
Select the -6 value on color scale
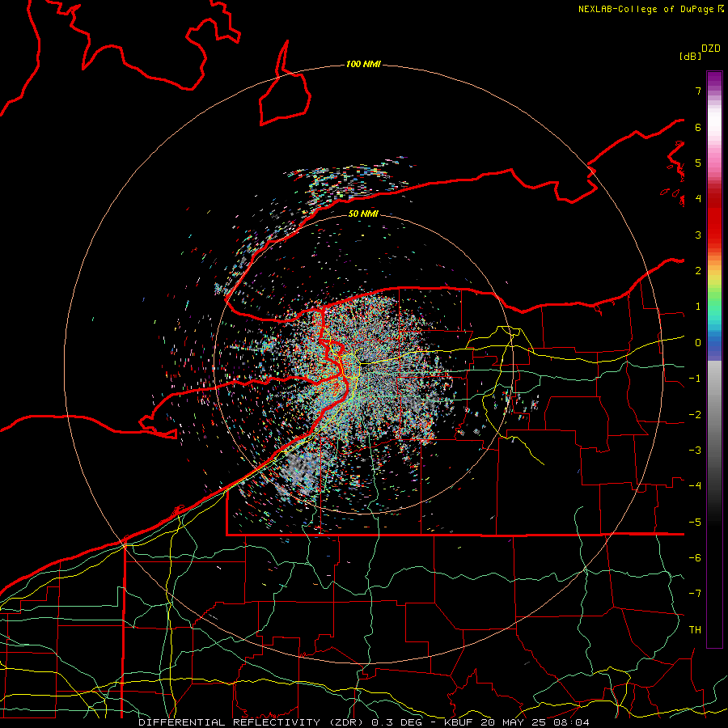click(x=695, y=558)
